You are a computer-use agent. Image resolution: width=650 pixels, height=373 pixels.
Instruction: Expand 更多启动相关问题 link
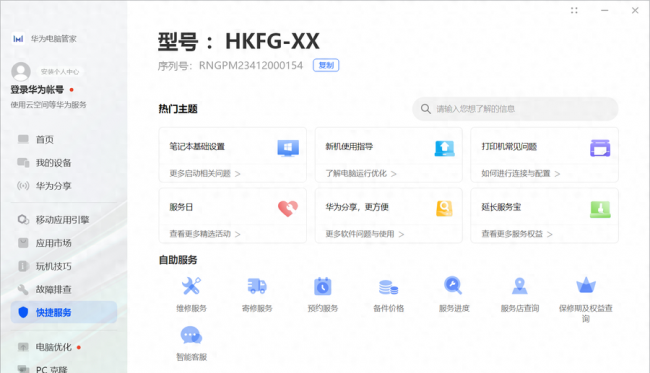pyautogui.click(x=205, y=173)
